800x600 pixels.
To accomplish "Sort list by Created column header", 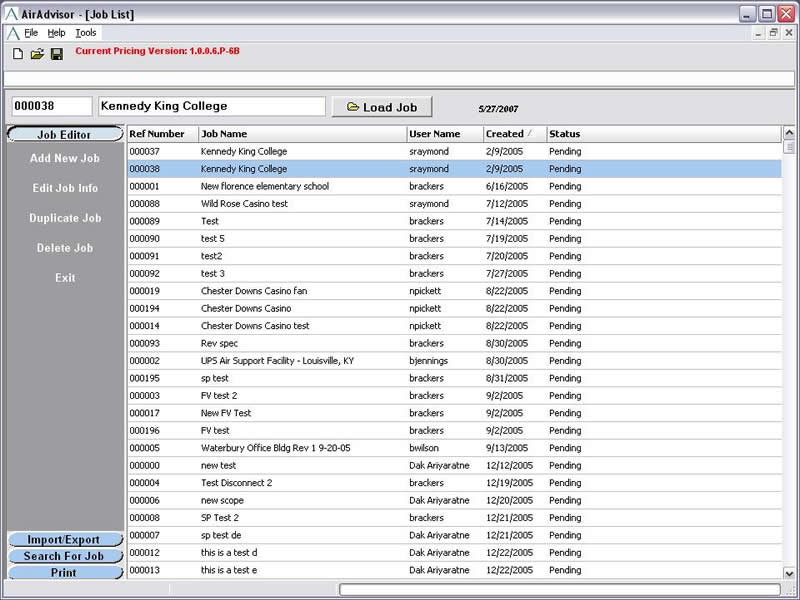I will click(510, 133).
